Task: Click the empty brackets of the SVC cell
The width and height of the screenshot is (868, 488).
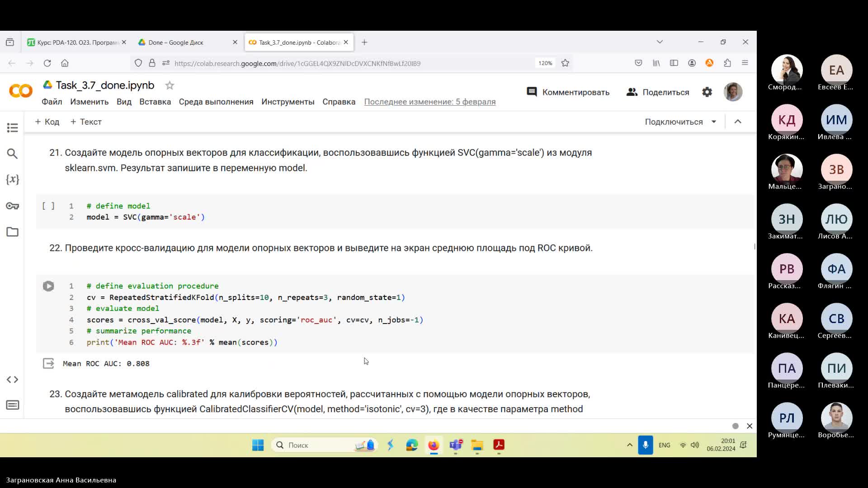Action: pyautogui.click(x=48, y=206)
